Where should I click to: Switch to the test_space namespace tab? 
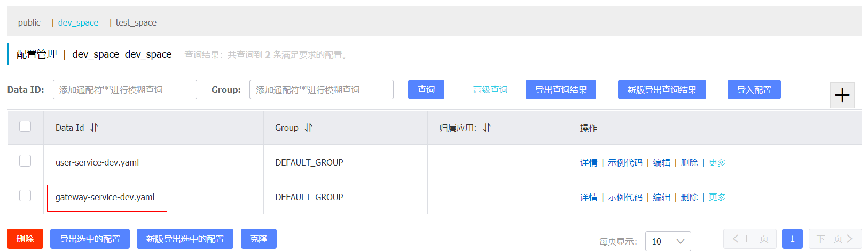[136, 22]
